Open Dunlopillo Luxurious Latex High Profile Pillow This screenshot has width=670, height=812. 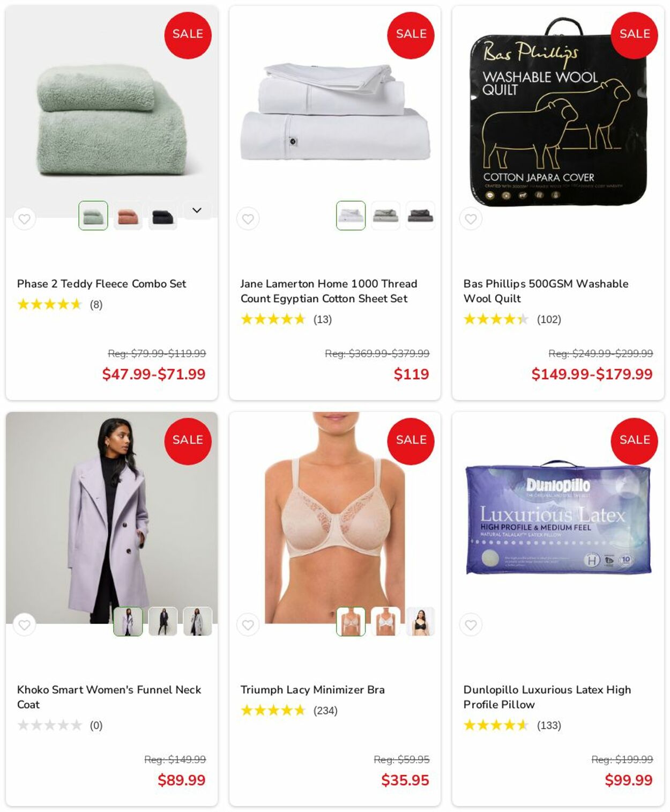click(547, 697)
